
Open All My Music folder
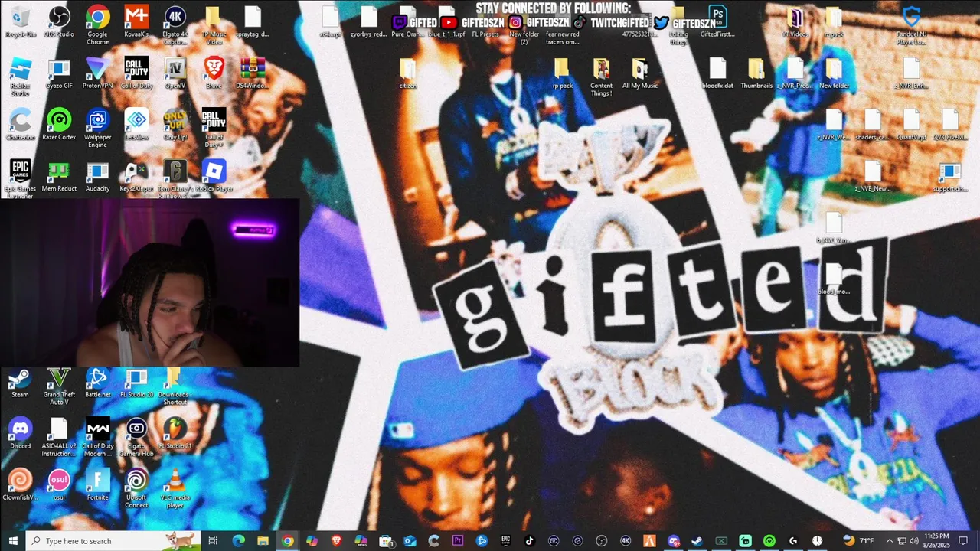pos(640,73)
